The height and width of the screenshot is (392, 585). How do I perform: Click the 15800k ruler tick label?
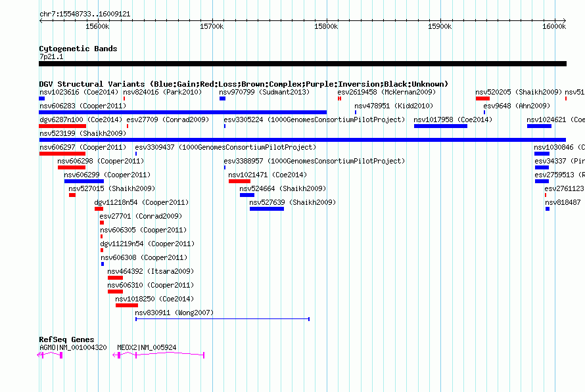click(x=326, y=26)
